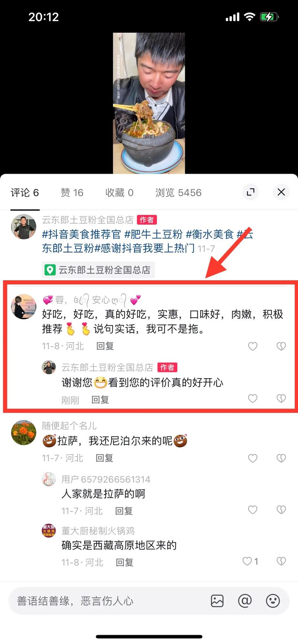Image resolution: width=298 pixels, height=644 pixels.
Task: Tap hashtag #抖音美食推荐官
Action: (x=82, y=234)
